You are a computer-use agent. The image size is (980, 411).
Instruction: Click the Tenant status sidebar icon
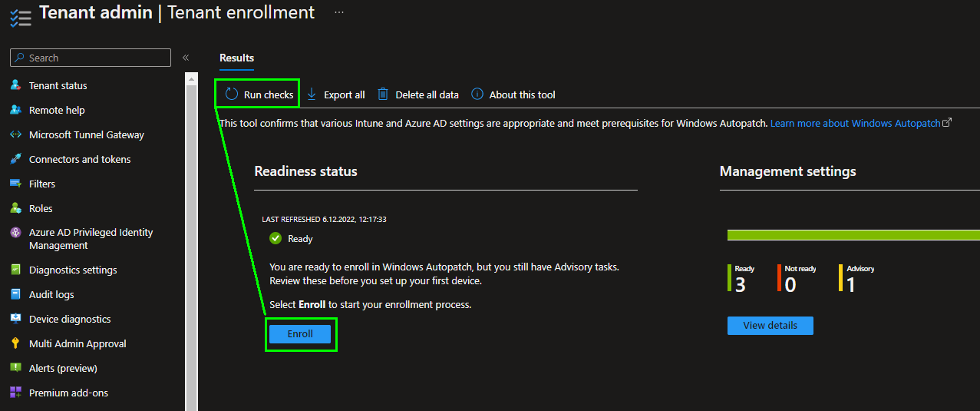point(15,85)
